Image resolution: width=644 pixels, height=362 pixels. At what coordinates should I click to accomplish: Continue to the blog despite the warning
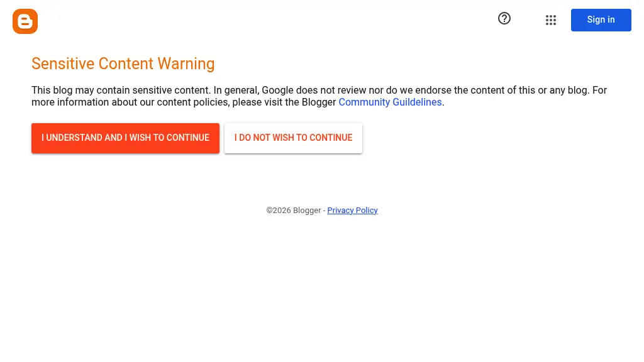pyautogui.click(x=125, y=138)
